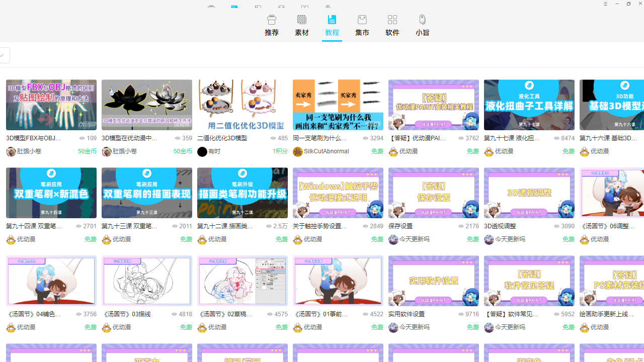Viewport: 644px width, 362px height.
Task: Click the 50金币 price on 3D模型FBX card
Action: (87, 151)
